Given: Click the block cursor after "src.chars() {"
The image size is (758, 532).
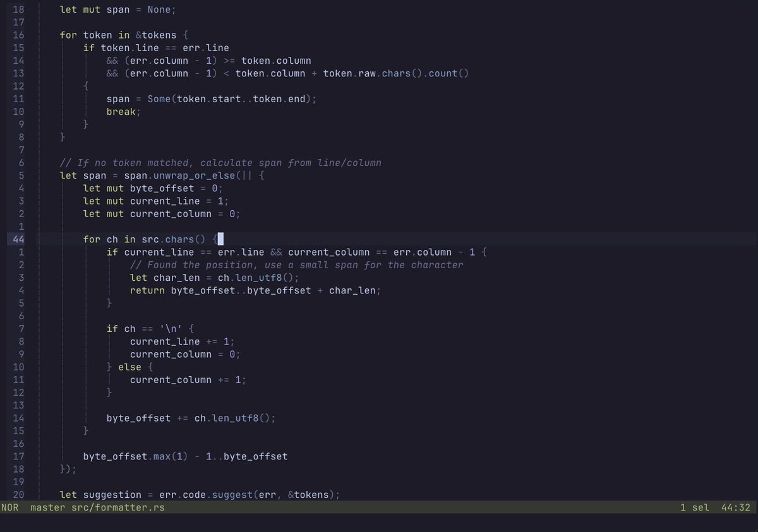Looking at the screenshot, I should pyautogui.click(x=220, y=239).
